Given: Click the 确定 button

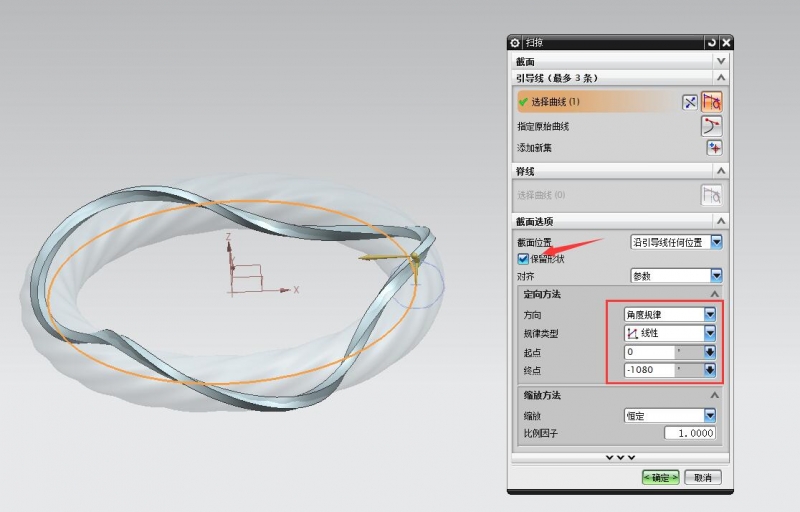Looking at the screenshot, I should click(x=661, y=477).
